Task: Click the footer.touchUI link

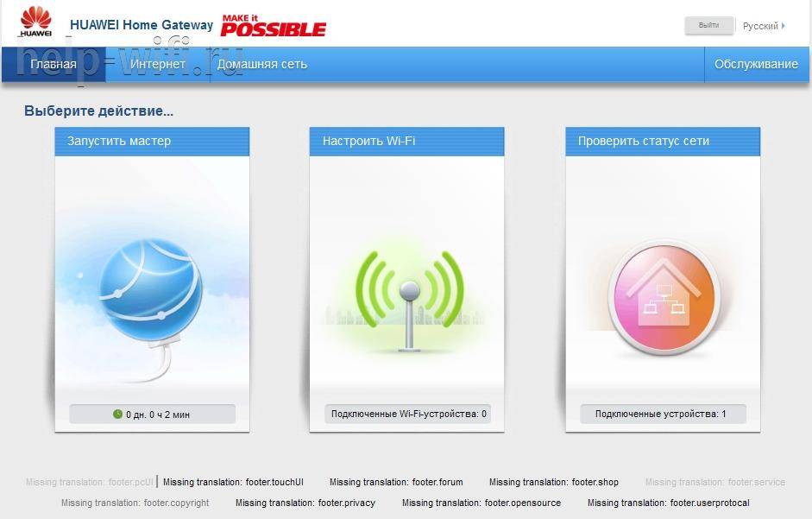Action: tap(233, 482)
